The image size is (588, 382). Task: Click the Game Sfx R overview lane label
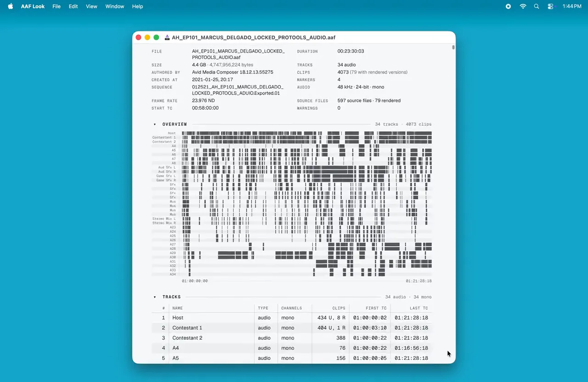166,180
